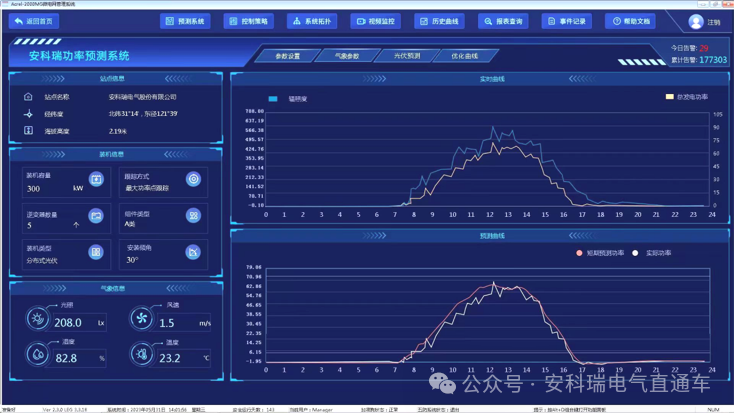The width and height of the screenshot is (734, 413).
Task: Click the 分布式光伏 installation type text
Action: click(42, 260)
